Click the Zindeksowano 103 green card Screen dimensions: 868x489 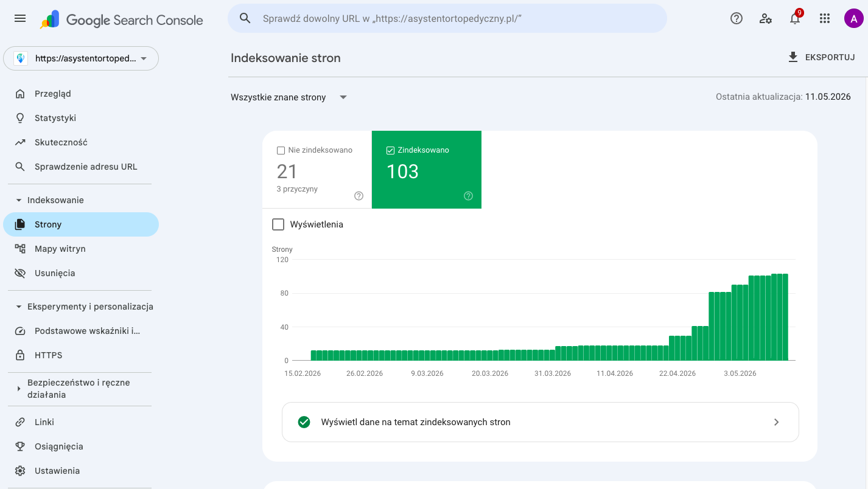point(427,170)
